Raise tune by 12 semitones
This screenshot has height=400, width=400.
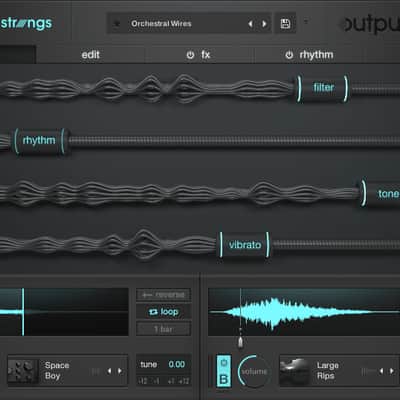[184, 381]
